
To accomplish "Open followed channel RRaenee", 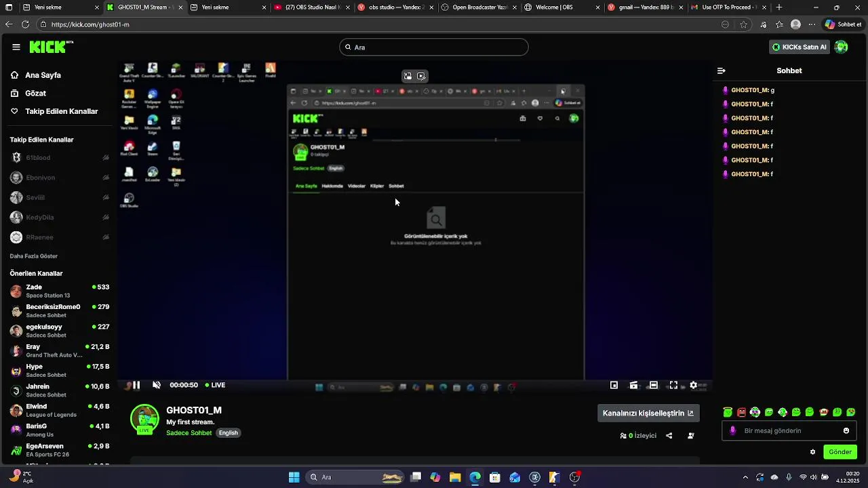I will point(60,237).
